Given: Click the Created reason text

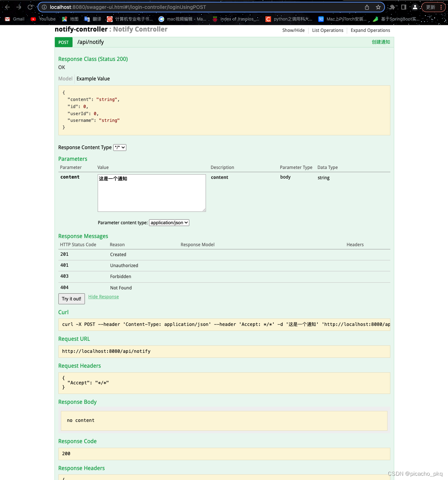Looking at the screenshot, I should (118, 255).
